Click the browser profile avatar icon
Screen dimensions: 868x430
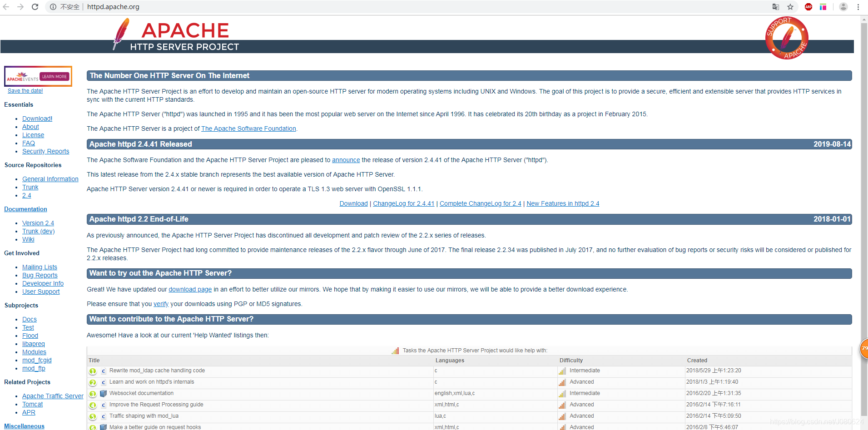tap(843, 7)
